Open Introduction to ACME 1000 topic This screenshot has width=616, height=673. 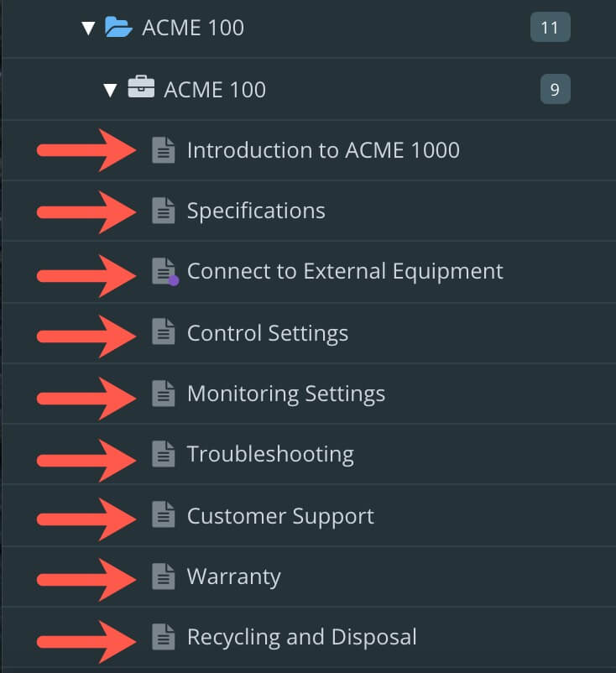[322, 150]
